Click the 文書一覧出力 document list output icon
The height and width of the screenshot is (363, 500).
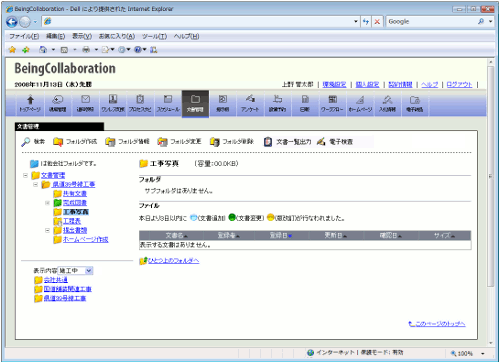pos(268,142)
